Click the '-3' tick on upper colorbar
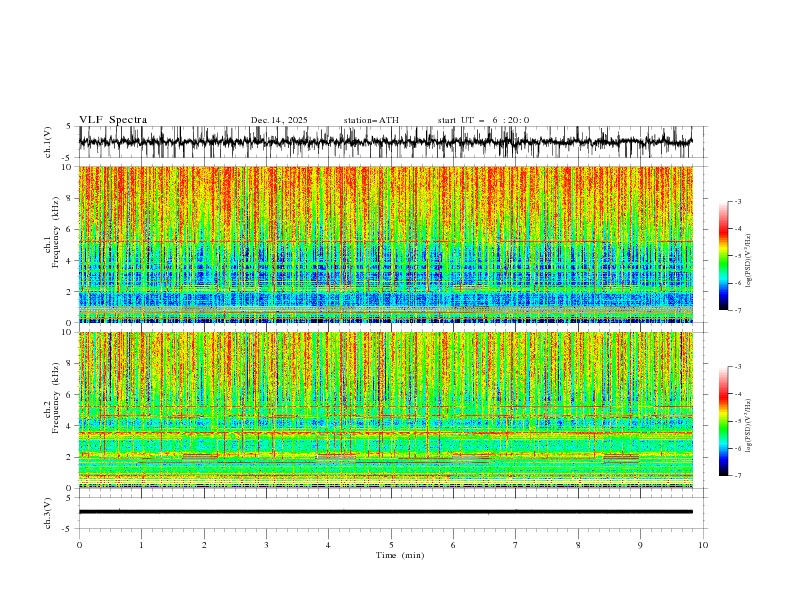This screenshot has height=612, width=792. pos(738,201)
